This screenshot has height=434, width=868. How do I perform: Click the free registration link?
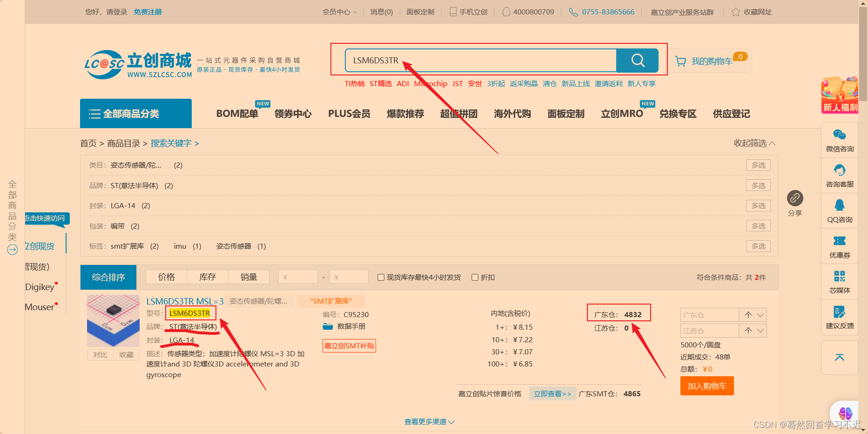pos(148,12)
